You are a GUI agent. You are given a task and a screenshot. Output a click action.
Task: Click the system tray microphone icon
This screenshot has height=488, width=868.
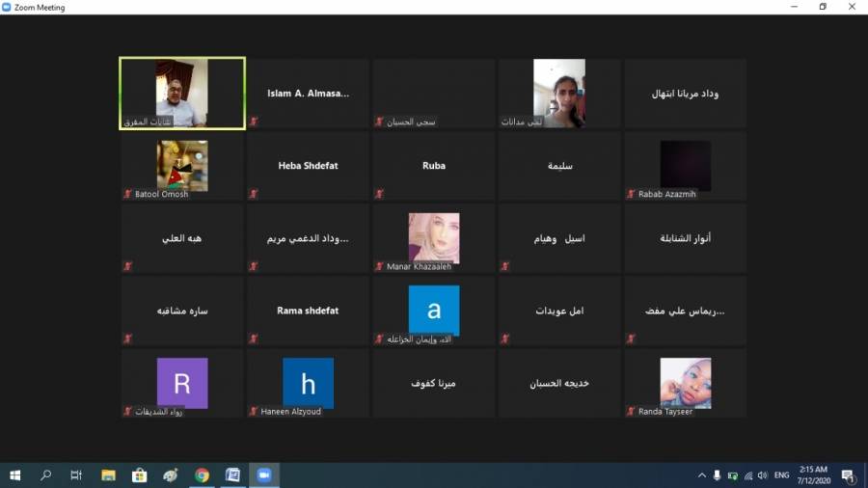coord(717,475)
